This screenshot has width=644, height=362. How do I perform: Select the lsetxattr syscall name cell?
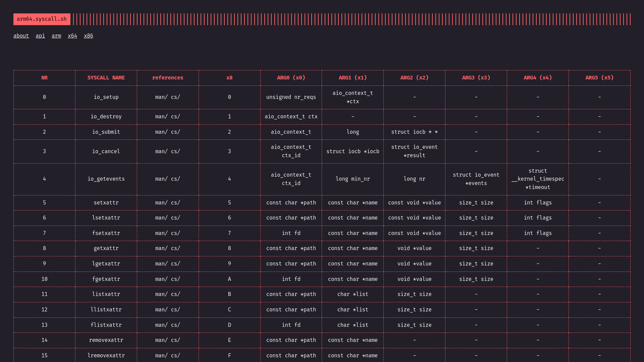pos(106,218)
